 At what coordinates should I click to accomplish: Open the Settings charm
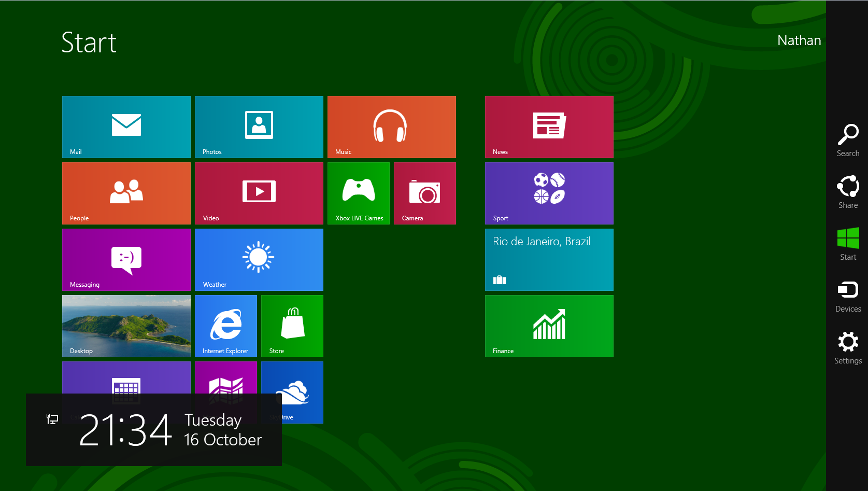[x=848, y=348]
